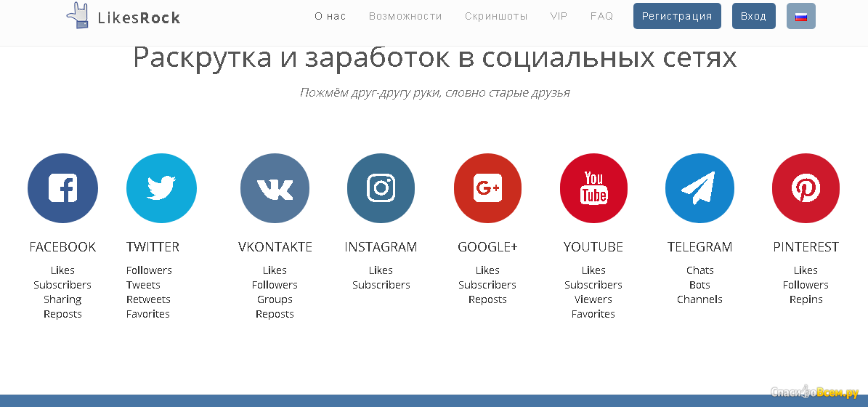
Task: Click Groups under VKontakte
Action: (275, 299)
